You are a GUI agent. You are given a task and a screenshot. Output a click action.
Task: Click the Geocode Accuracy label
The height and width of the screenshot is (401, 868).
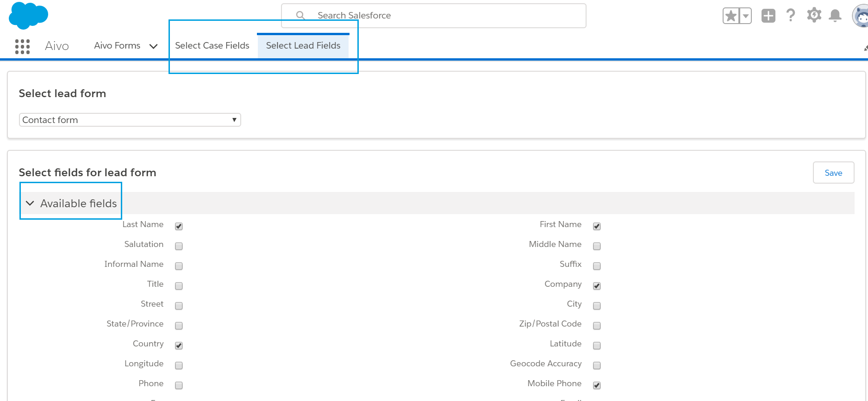(546, 364)
